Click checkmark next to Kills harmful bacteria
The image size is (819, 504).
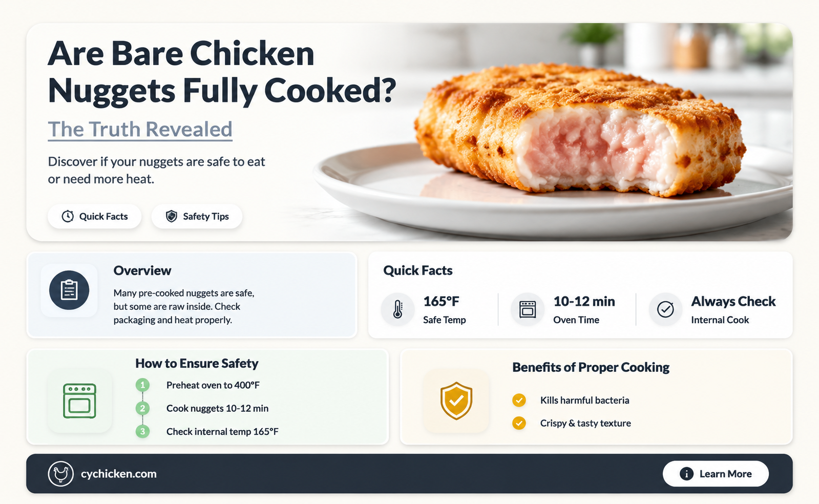coord(519,400)
